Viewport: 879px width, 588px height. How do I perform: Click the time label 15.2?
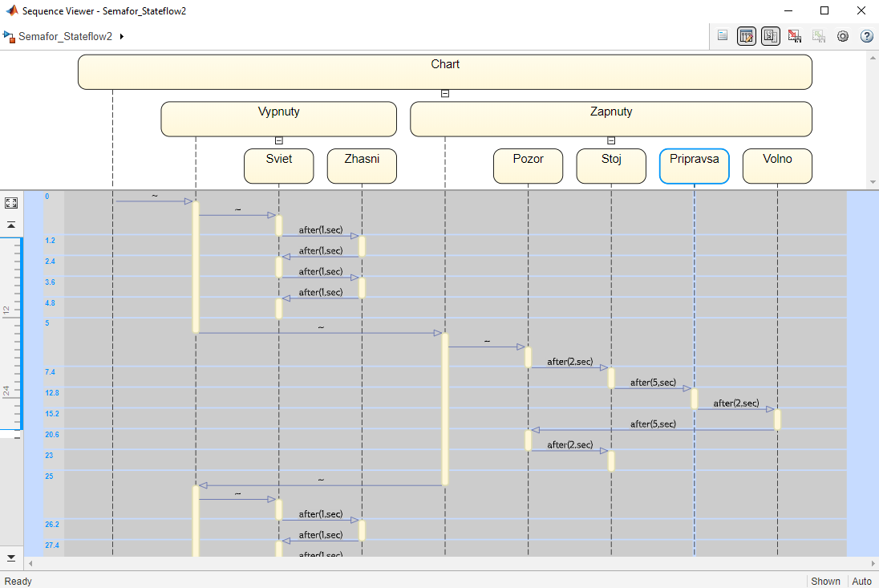point(52,414)
